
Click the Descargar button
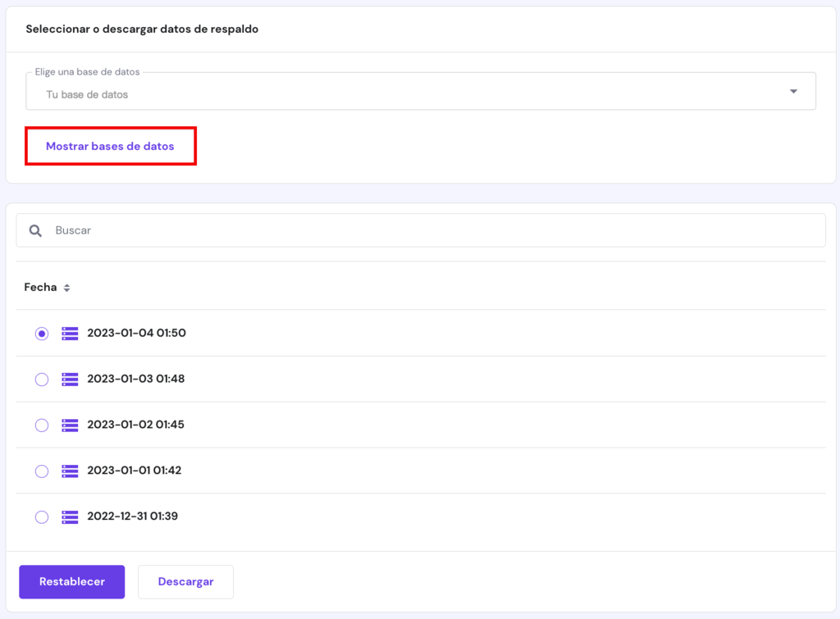tap(185, 581)
